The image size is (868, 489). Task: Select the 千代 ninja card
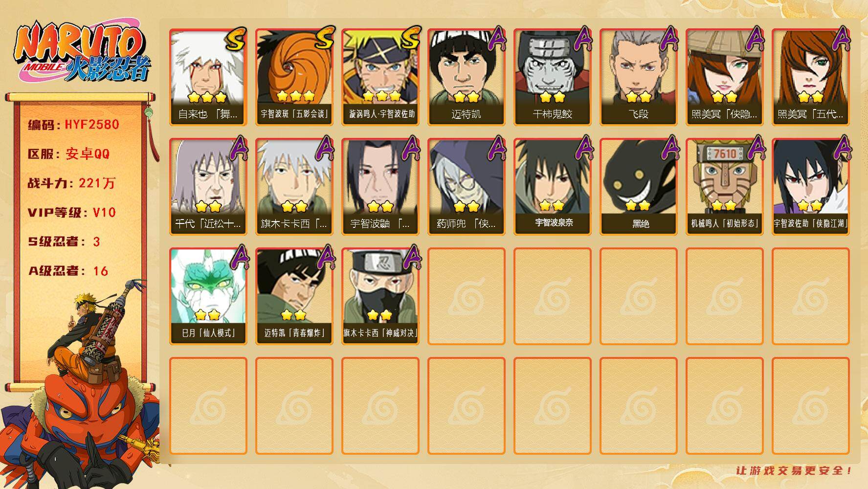coord(208,186)
